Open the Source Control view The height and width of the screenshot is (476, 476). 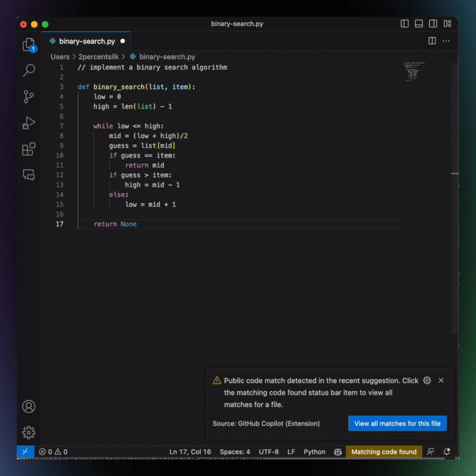pyautogui.click(x=29, y=96)
